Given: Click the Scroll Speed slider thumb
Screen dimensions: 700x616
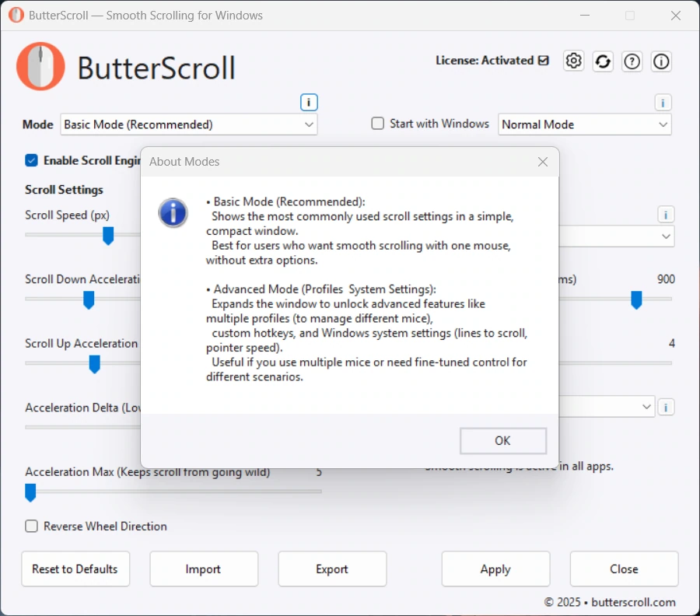Looking at the screenshot, I should (x=108, y=236).
